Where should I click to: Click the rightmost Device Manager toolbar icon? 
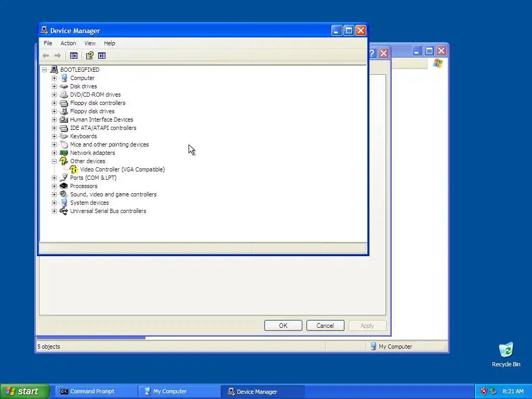[x=102, y=56]
